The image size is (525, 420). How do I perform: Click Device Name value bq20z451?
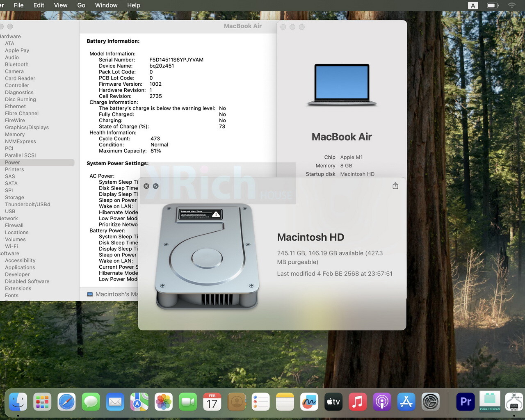(x=162, y=66)
